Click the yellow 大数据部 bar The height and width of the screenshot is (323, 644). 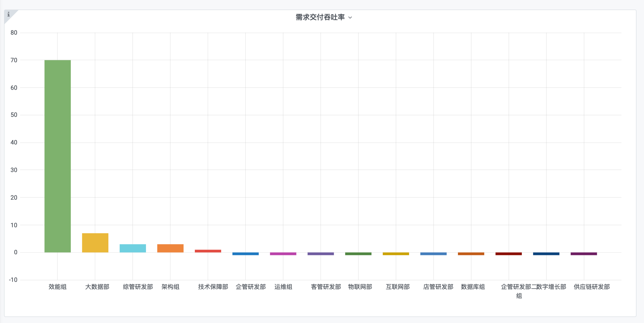coord(95,243)
